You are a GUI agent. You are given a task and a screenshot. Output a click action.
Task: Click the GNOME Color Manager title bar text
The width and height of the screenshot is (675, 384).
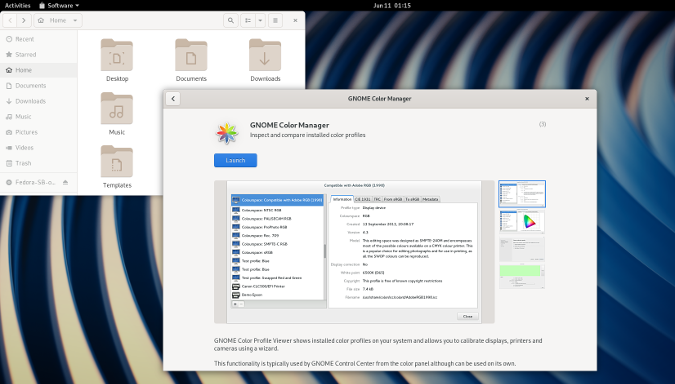coord(379,99)
